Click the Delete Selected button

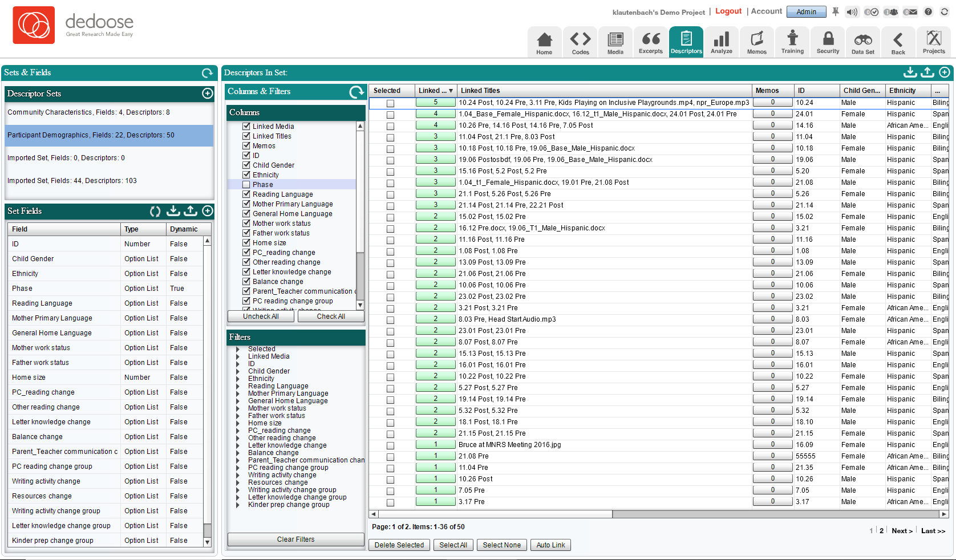[399, 545]
